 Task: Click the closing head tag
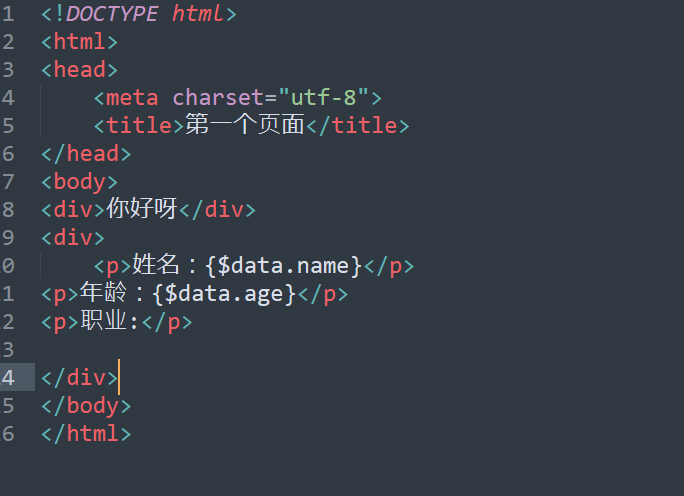86,154
